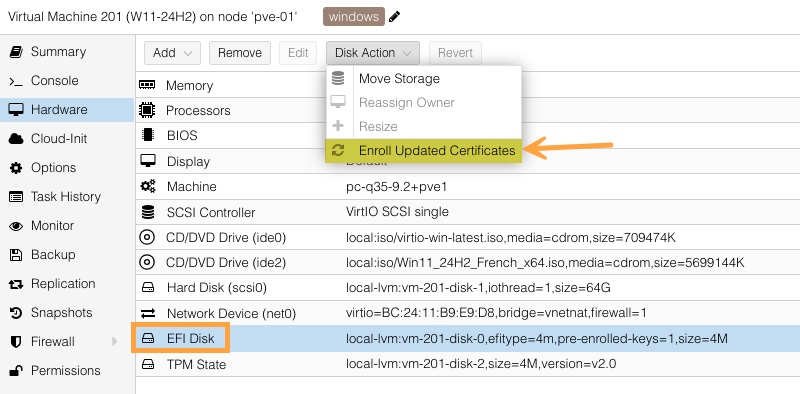Screen dimensions: 800x394
Task: Select the Machine pc-q35-9.2+pve1 value
Action: tap(396, 187)
